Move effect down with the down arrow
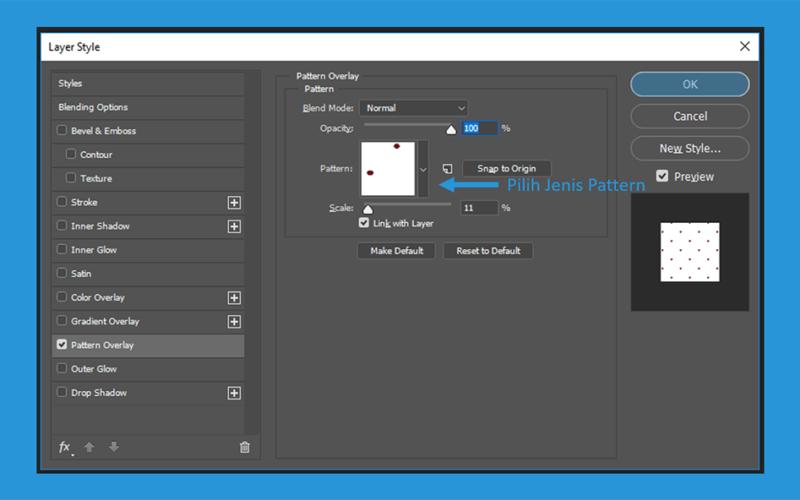This screenshot has height=500, width=800. (x=114, y=447)
